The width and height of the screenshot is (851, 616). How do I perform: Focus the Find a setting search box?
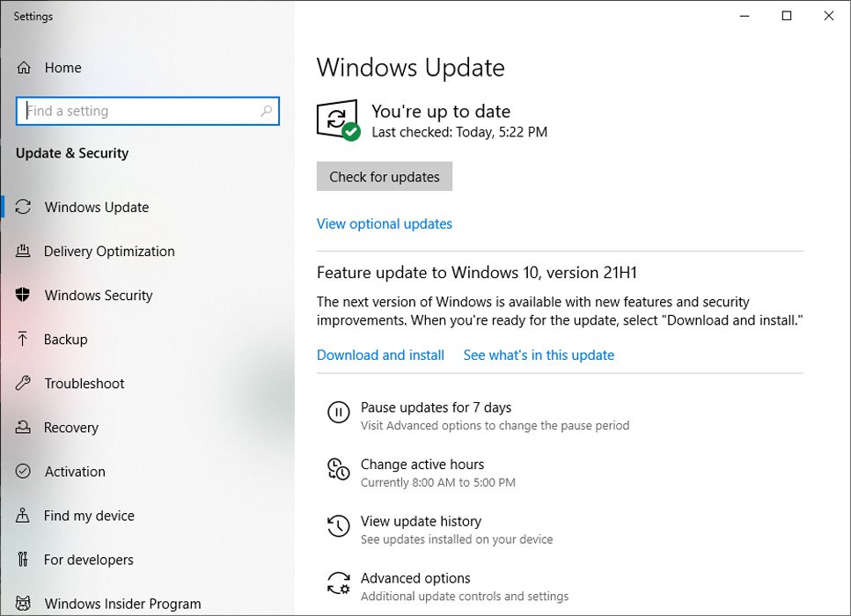pos(148,111)
